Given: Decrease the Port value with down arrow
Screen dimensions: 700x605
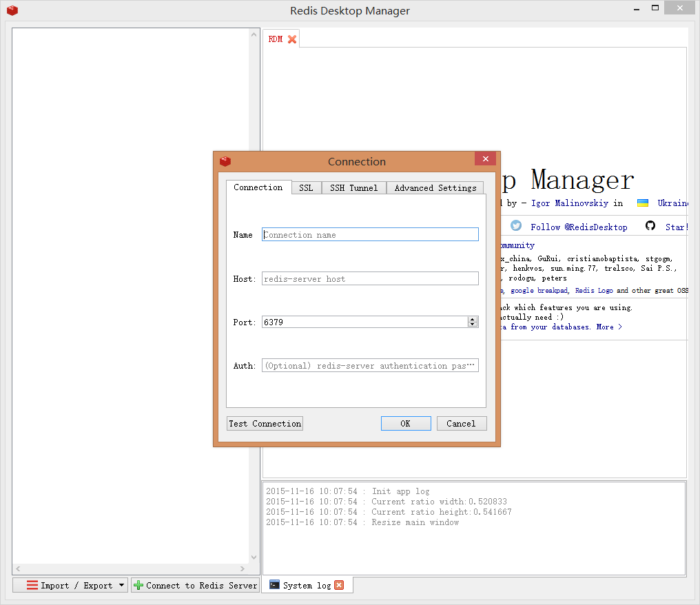Looking at the screenshot, I should pyautogui.click(x=473, y=325).
